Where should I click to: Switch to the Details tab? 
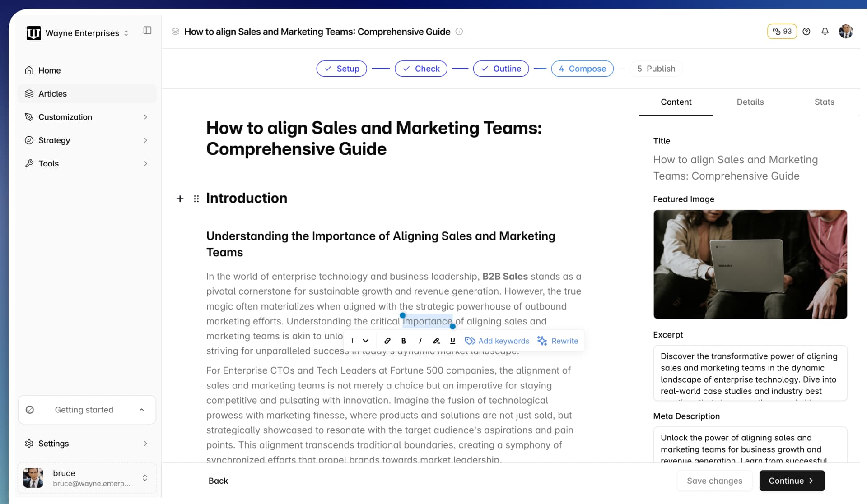pyautogui.click(x=750, y=102)
